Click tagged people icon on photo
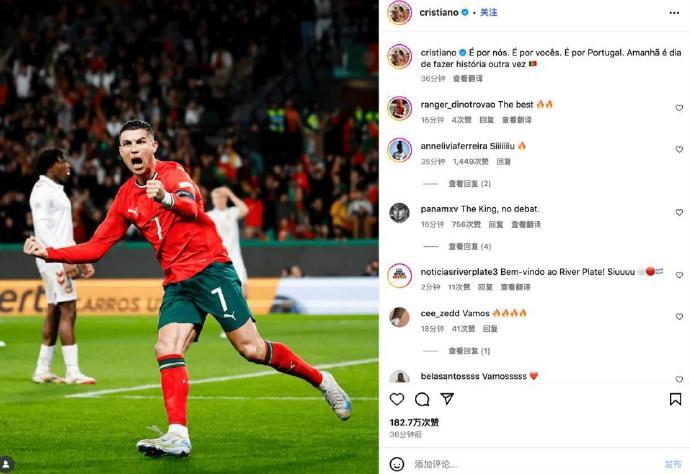This screenshot has width=690, height=474. click(x=7, y=463)
